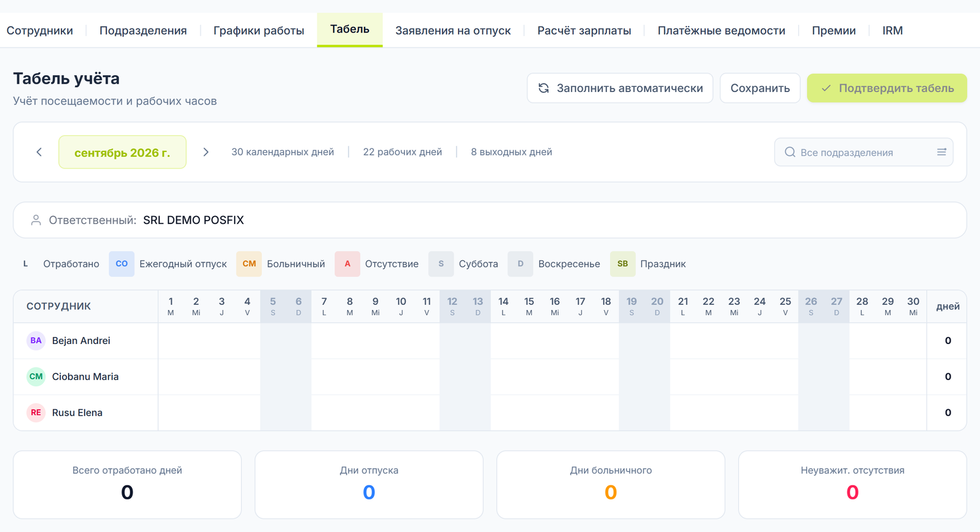Click the дней total column header
980x532 pixels.
click(x=948, y=306)
